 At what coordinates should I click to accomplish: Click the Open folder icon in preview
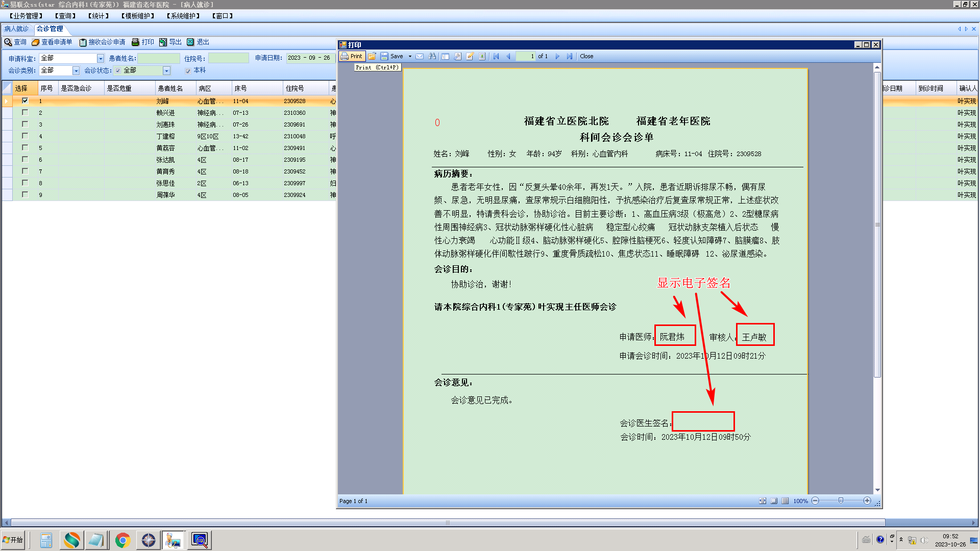pyautogui.click(x=372, y=56)
